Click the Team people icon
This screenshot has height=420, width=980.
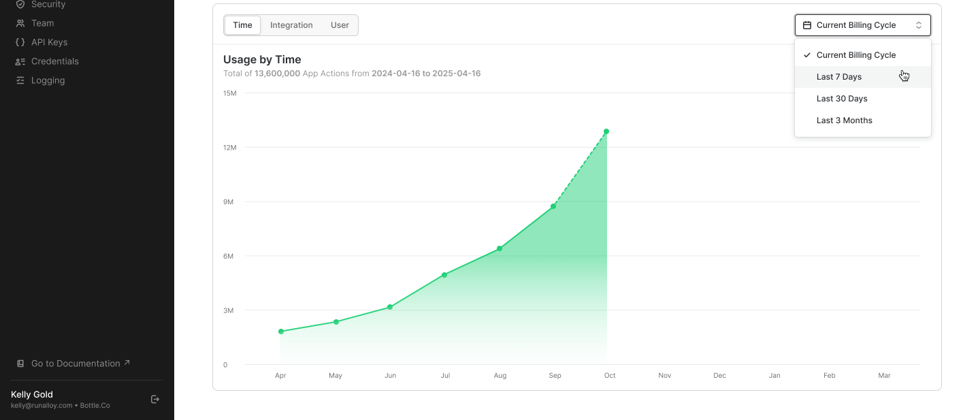click(x=20, y=23)
